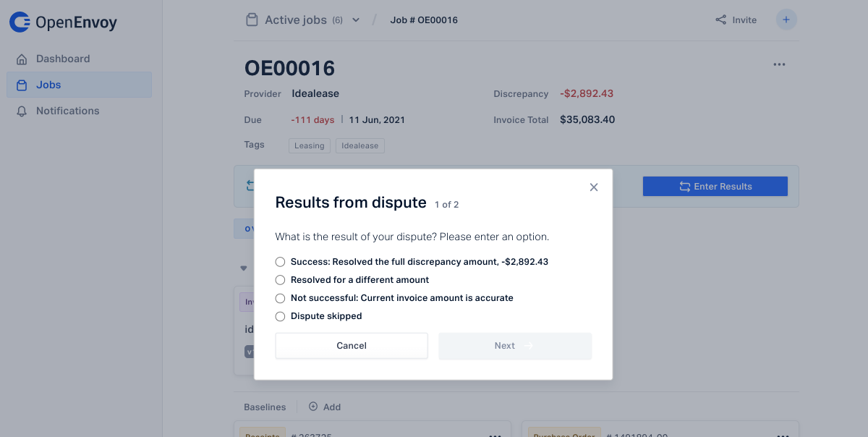Viewport: 868px width, 437px height.
Task: Choose Not successful: invoice amount accurate
Action: pos(281,298)
